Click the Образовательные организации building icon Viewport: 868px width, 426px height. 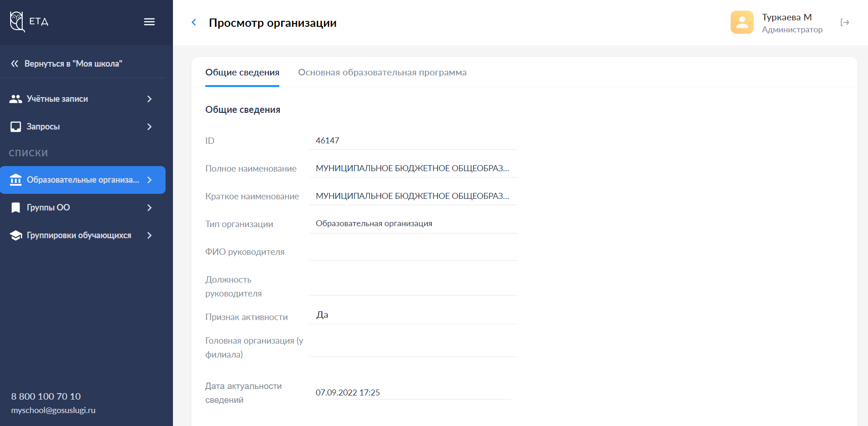point(16,180)
